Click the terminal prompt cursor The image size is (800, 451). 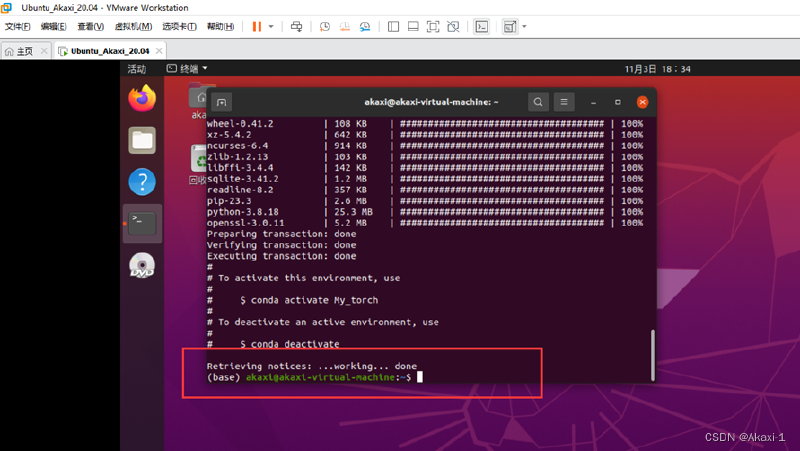[420, 377]
